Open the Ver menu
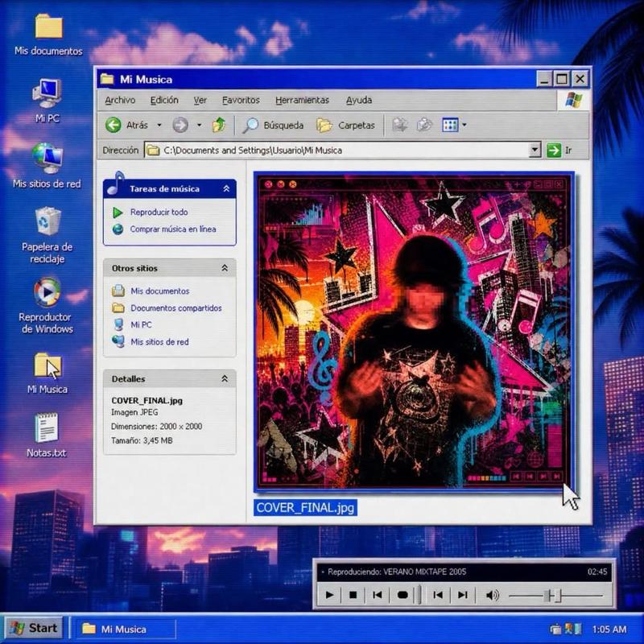Screen dimensions: 644x644 click(200, 100)
